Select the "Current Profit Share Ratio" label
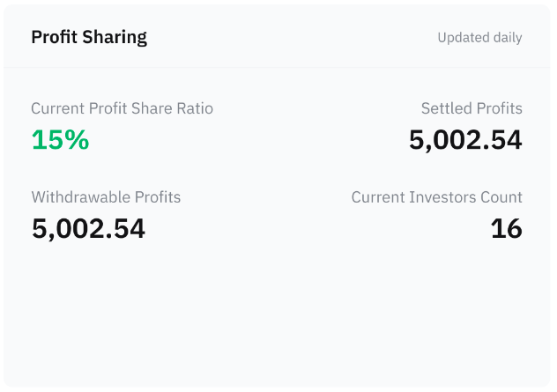557x392 pixels. coord(122,108)
